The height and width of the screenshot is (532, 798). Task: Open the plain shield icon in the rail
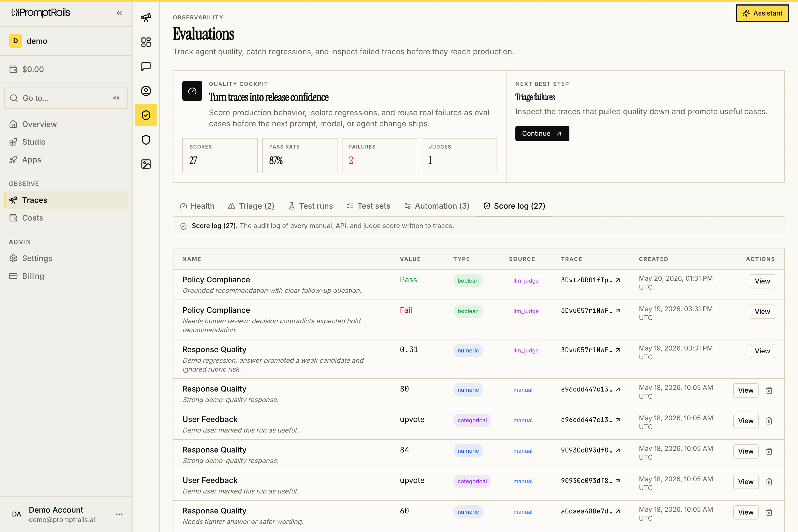(x=146, y=140)
